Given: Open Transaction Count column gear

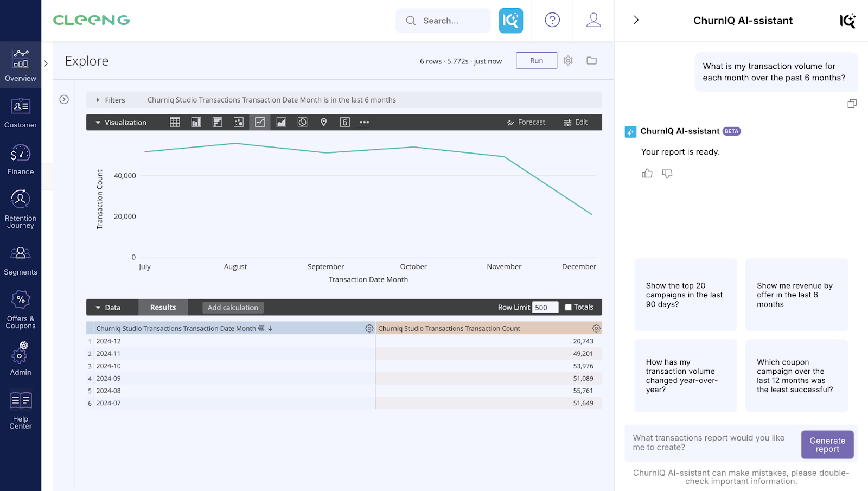Looking at the screenshot, I should coord(596,328).
